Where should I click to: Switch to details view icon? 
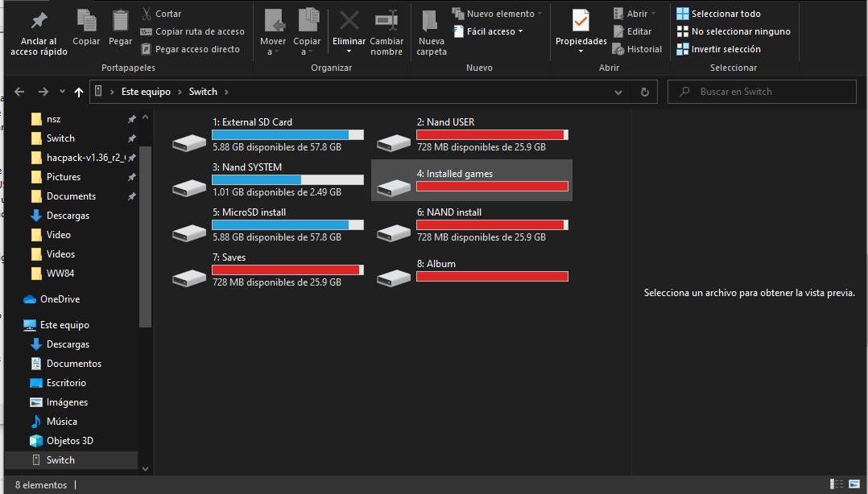point(837,484)
